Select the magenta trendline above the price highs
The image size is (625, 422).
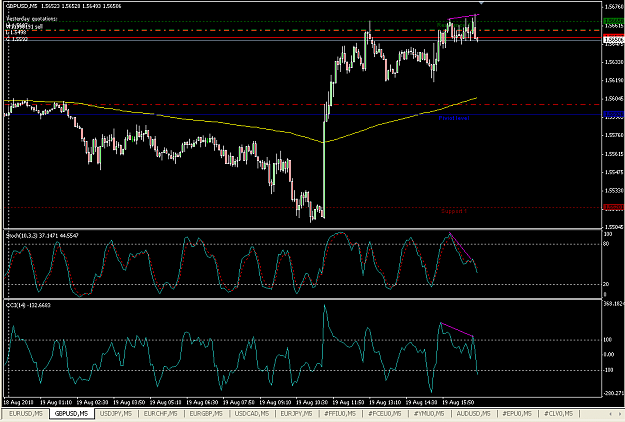463,17
